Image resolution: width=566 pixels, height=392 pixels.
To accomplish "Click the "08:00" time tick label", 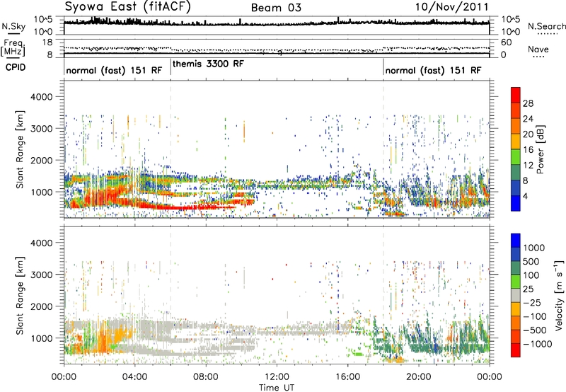I will (x=205, y=377).
